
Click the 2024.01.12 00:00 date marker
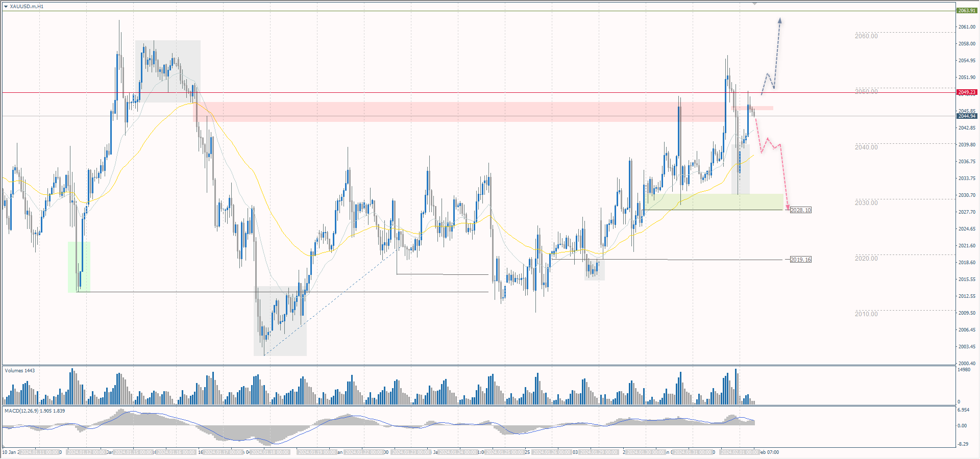coord(86,452)
